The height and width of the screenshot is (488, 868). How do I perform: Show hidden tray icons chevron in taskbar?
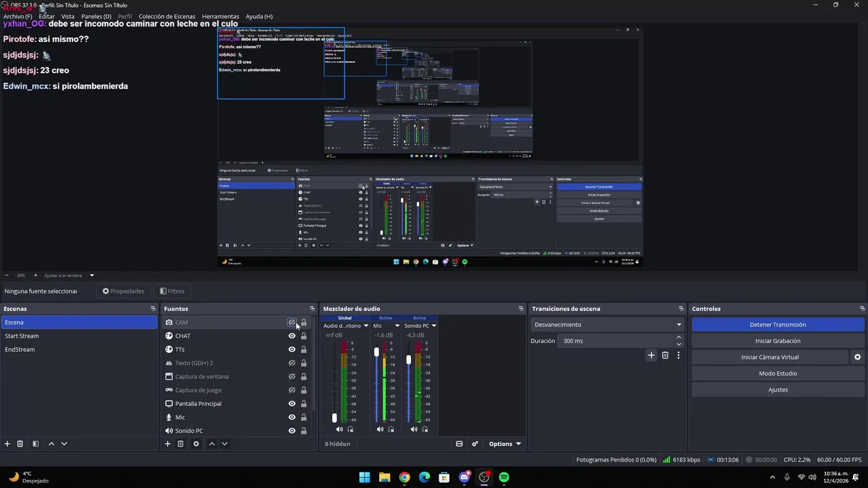point(772,477)
